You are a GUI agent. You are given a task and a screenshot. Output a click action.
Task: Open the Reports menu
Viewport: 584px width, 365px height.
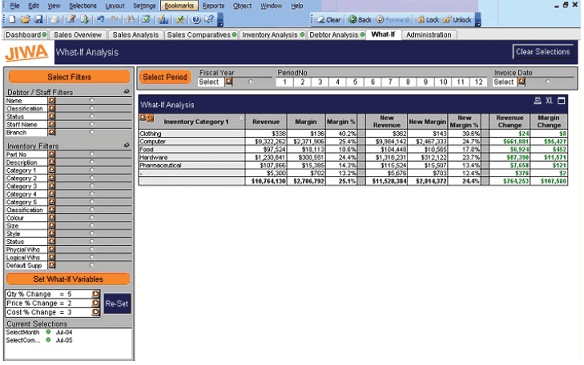(213, 6)
